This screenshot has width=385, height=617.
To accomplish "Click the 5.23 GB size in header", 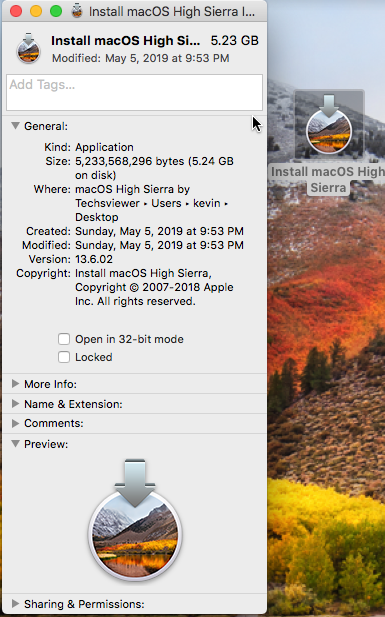I will 235,41.
